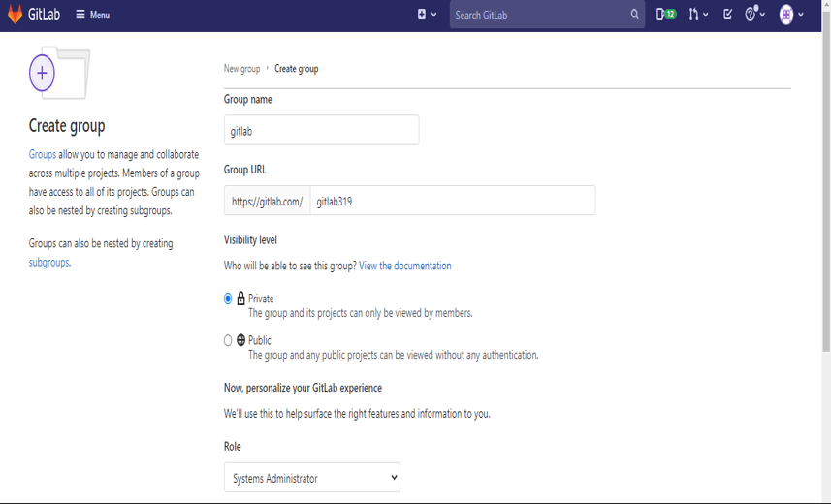Click the Role label

click(x=232, y=446)
